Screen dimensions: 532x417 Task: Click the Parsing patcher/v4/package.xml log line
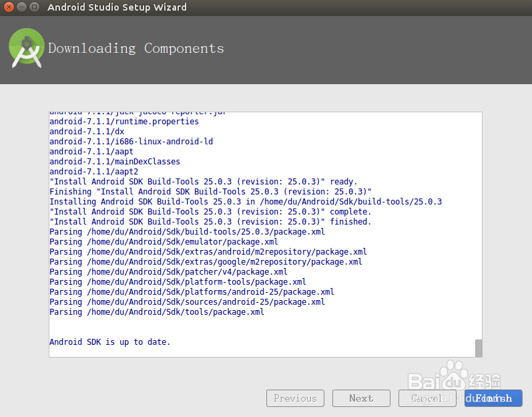[x=168, y=272]
